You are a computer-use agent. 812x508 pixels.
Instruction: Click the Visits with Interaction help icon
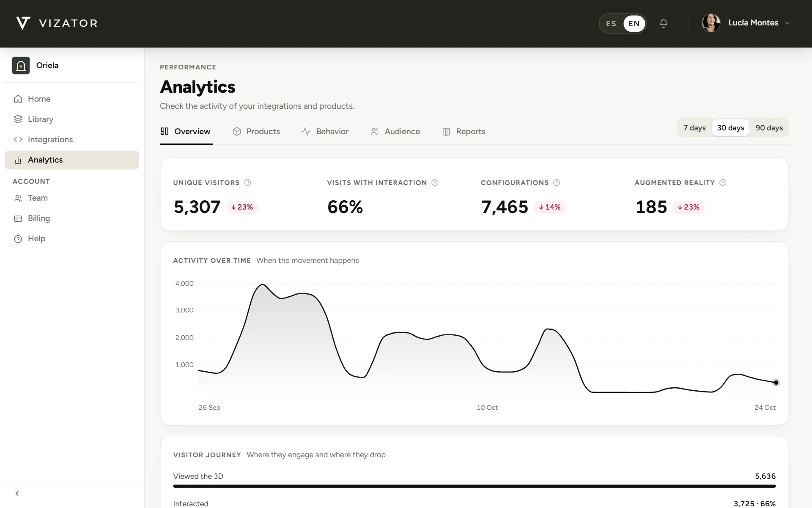[435, 183]
